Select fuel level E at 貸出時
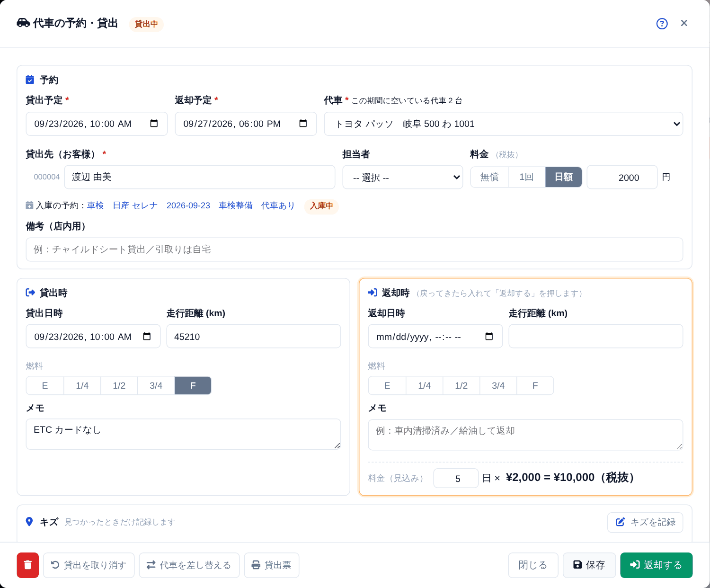 pyautogui.click(x=45, y=386)
